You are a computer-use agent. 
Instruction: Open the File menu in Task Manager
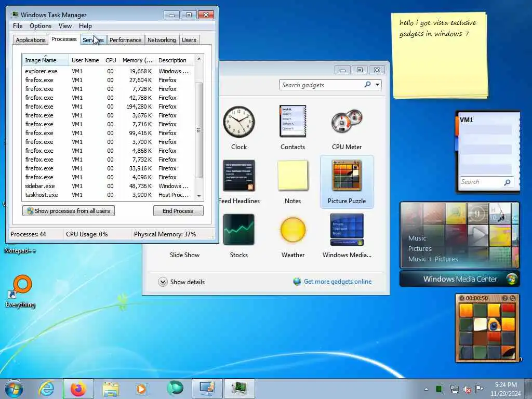tap(18, 26)
